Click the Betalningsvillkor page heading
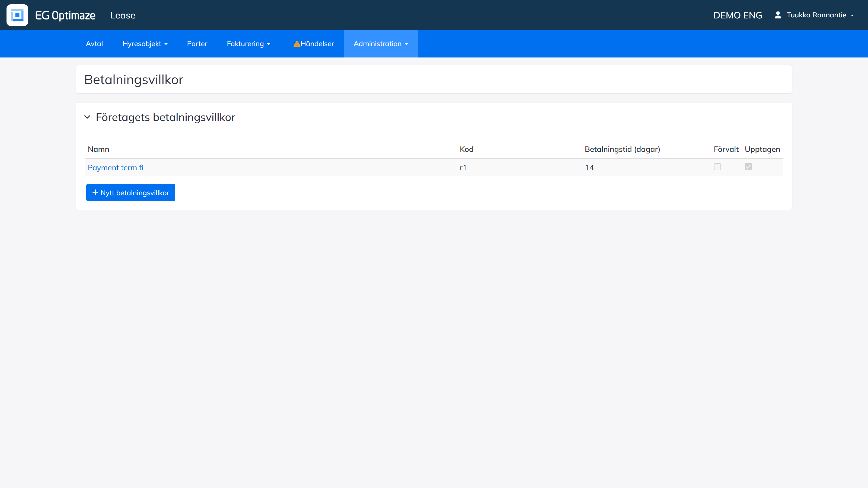 pyautogui.click(x=134, y=80)
